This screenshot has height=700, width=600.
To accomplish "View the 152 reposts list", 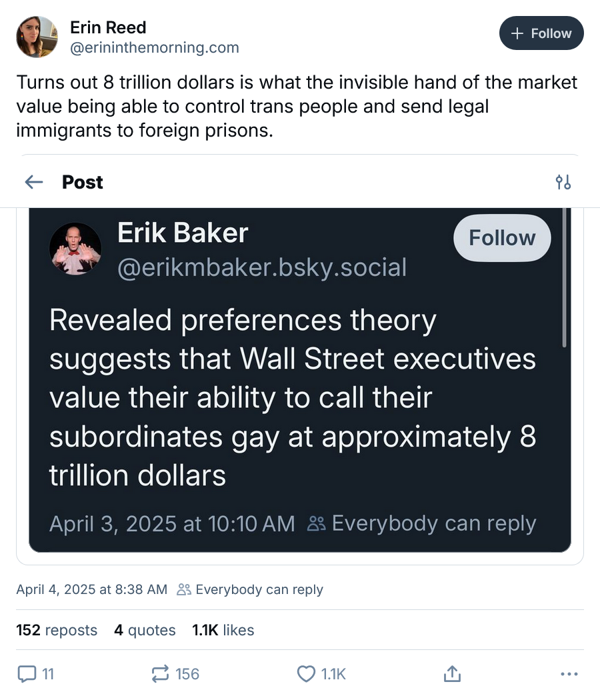I will (x=57, y=630).
